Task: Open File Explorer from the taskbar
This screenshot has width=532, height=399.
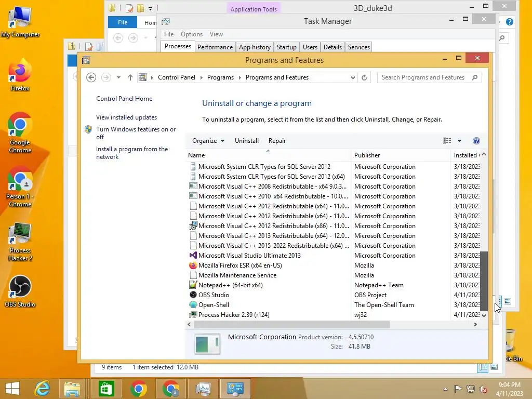Action: 72,389
